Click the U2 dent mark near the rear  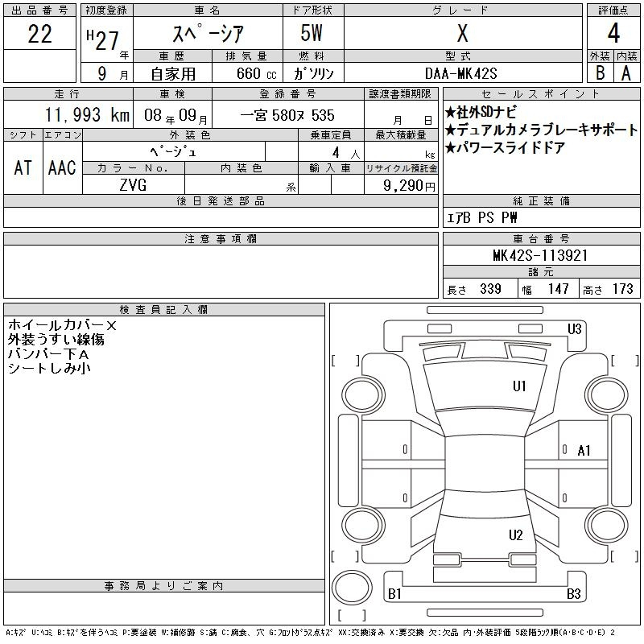pyautogui.click(x=516, y=535)
